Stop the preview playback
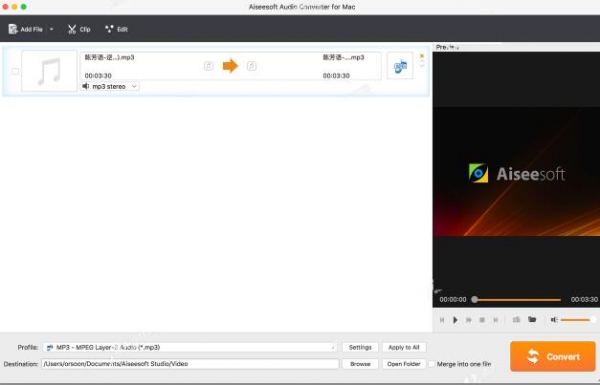This screenshot has height=385, width=600. point(482,320)
